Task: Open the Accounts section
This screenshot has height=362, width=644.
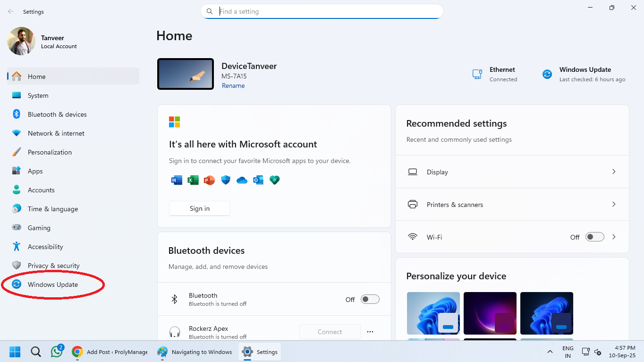Action: pyautogui.click(x=73, y=190)
